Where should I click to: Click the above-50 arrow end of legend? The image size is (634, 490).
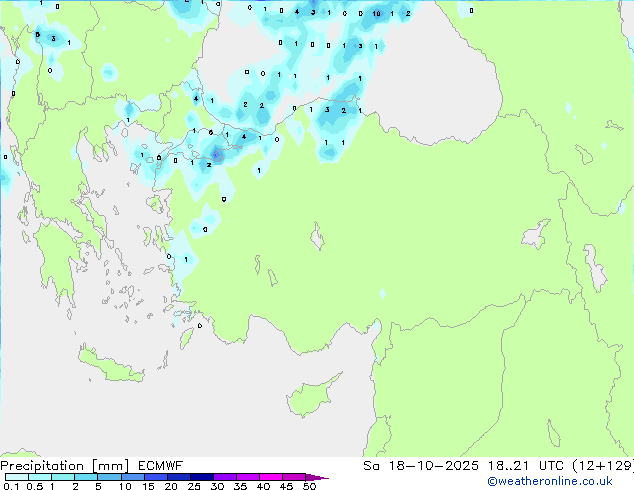click(317, 477)
